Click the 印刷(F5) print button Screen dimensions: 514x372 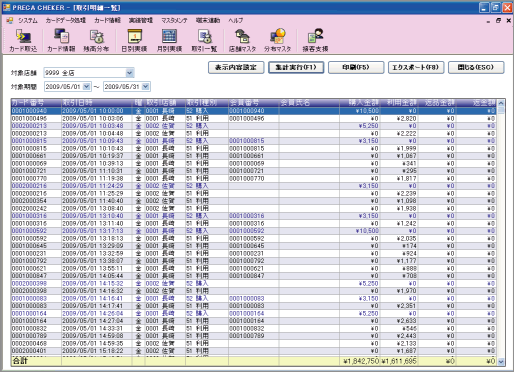[x=356, y=67]
